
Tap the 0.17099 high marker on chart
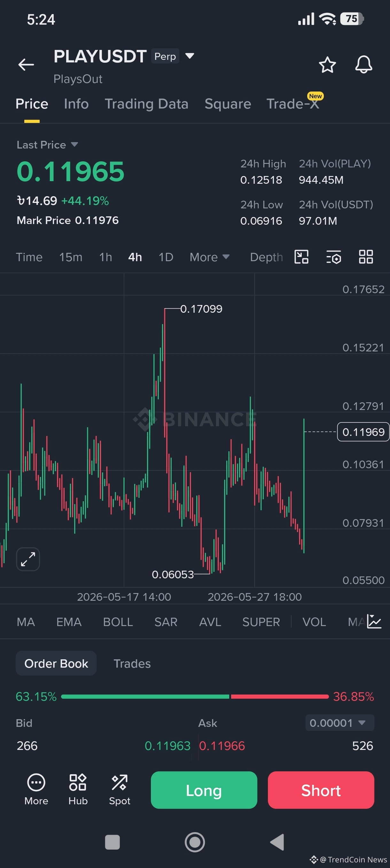(201, 309)
